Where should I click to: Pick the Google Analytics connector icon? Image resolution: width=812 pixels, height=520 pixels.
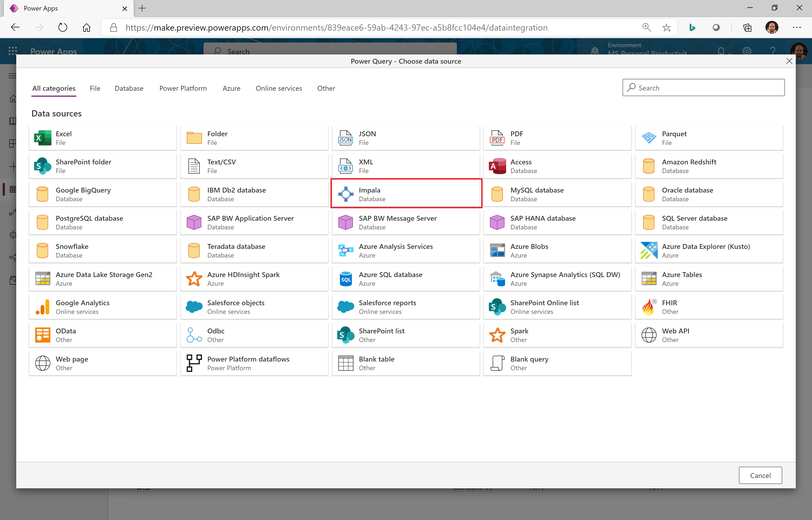click(42, 307)
